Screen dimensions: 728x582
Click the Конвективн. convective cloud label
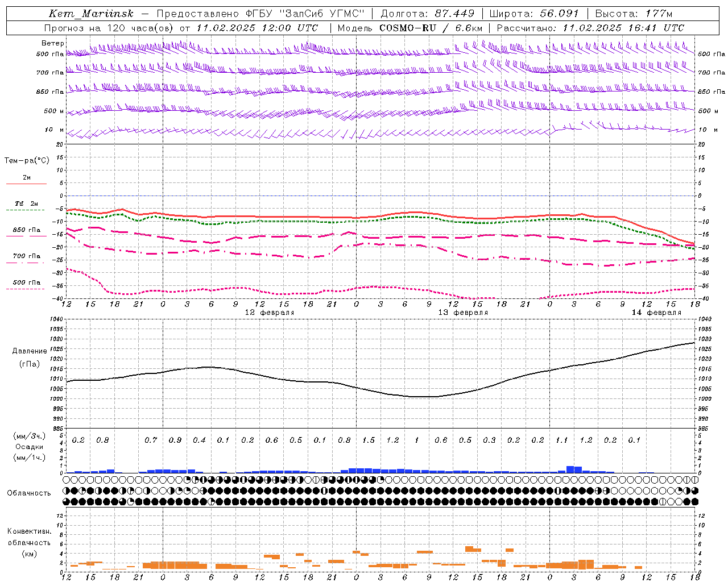tap(29, 531)
